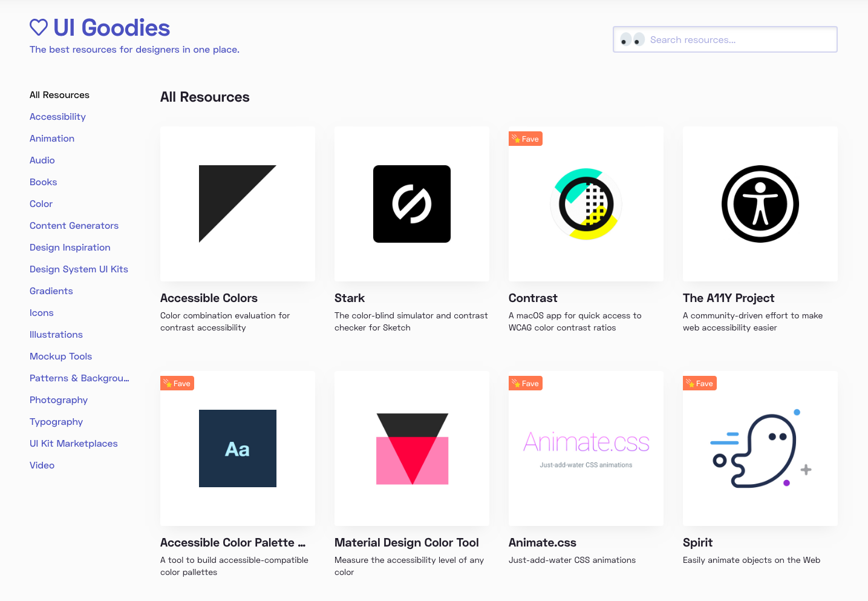Click 'A macOS app for quick access' description
The image size is (868, 601).
point(575,321)
